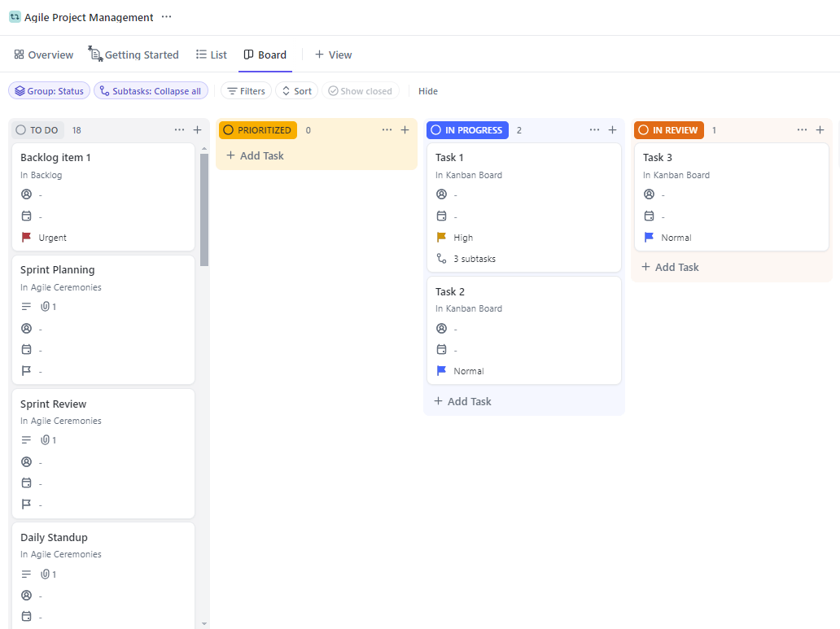Click Add Task in IN REVIEW column
This screenshot has height=629, width=840.
(x=670, y=268)
